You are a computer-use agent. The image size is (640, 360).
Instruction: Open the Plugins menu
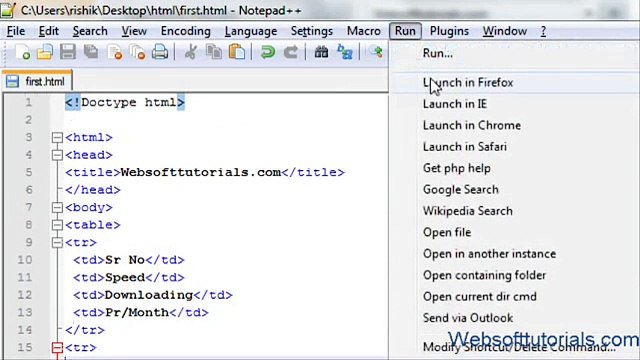pos(449,31)
